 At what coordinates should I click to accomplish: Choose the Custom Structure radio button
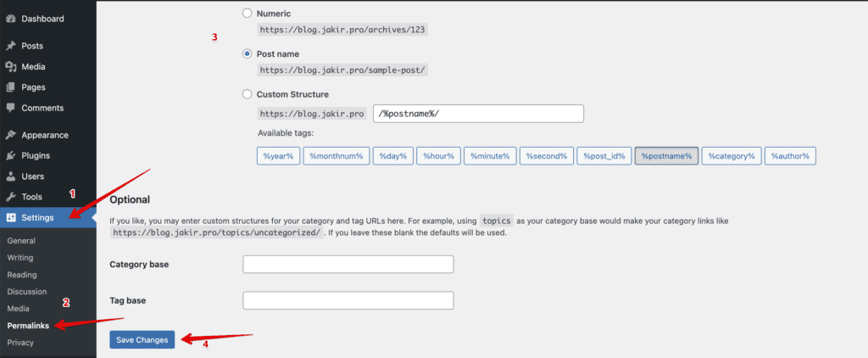pos(248,94)
